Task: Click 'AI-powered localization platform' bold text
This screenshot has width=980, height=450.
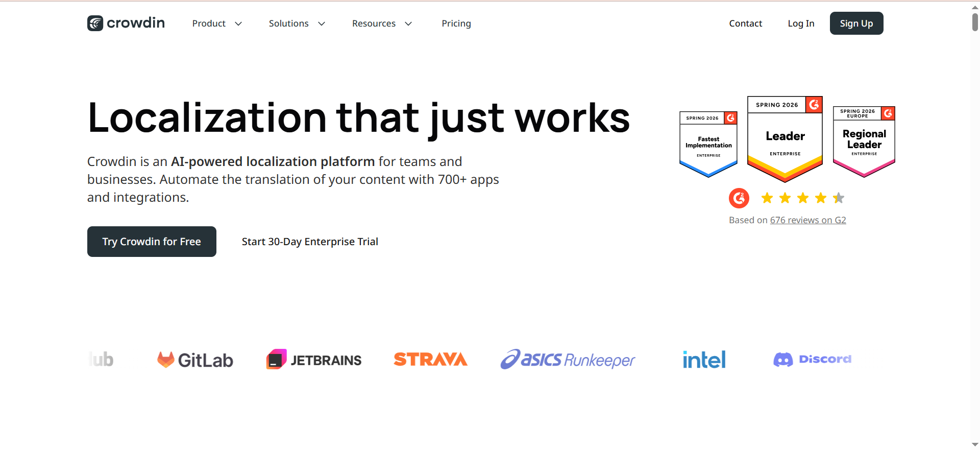Action: click(x=273, y=161)
